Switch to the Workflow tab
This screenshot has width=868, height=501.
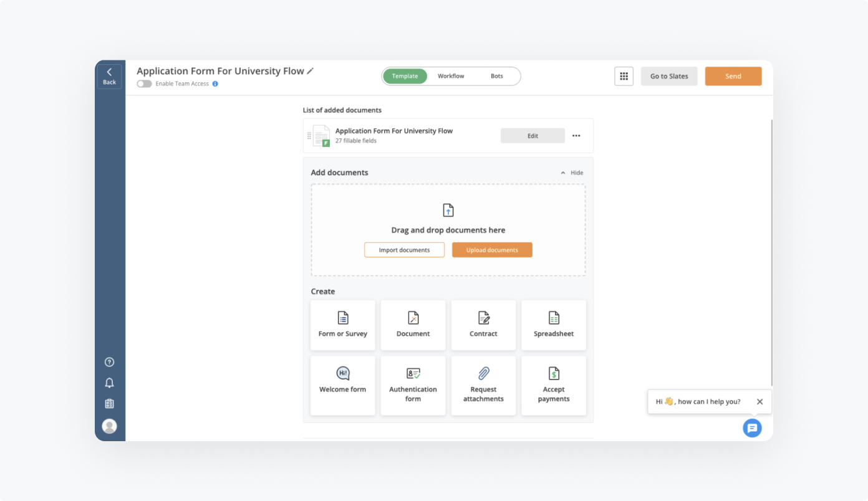coord(451,76)
